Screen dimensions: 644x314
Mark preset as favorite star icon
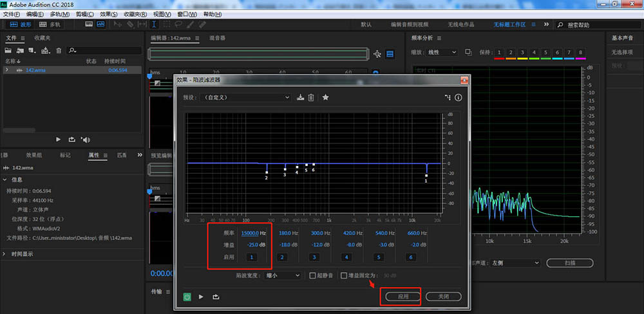325,97
